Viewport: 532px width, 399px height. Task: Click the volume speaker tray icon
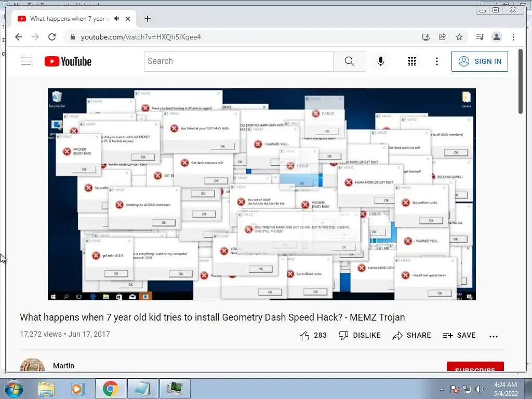[480, 389]
